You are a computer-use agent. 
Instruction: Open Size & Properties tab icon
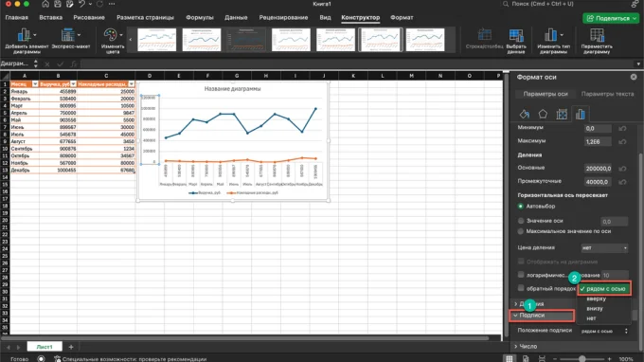[562, 115]
